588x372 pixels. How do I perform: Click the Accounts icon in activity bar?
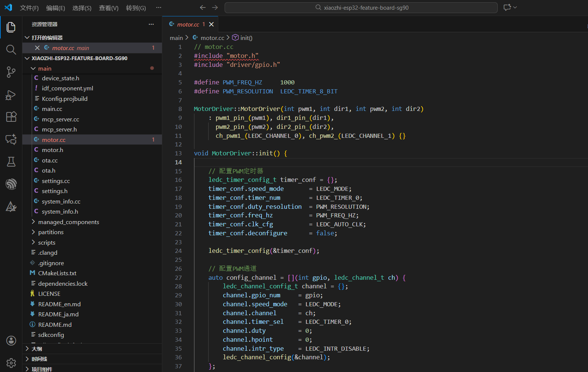click(11, 340)
